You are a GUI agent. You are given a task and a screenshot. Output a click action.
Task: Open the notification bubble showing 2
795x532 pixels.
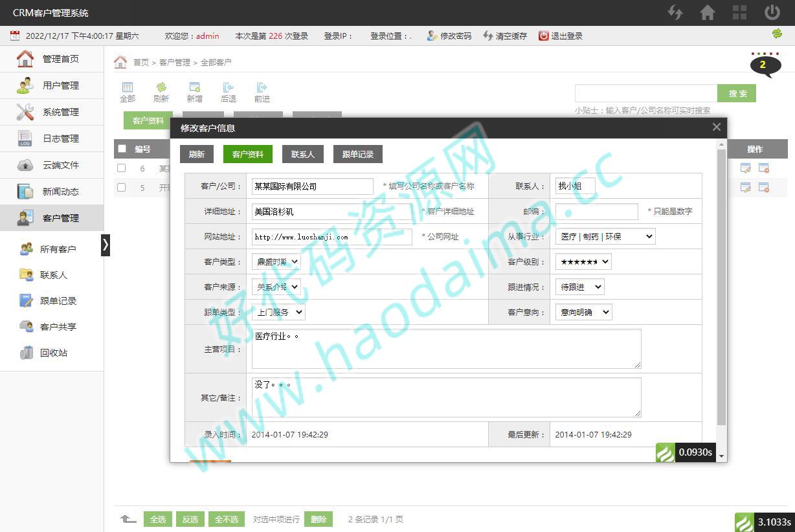click(765, 64)
